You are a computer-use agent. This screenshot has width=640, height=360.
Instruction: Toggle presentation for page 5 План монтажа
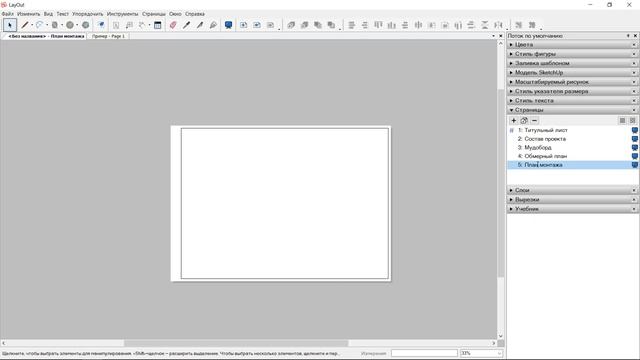[635, 165]
